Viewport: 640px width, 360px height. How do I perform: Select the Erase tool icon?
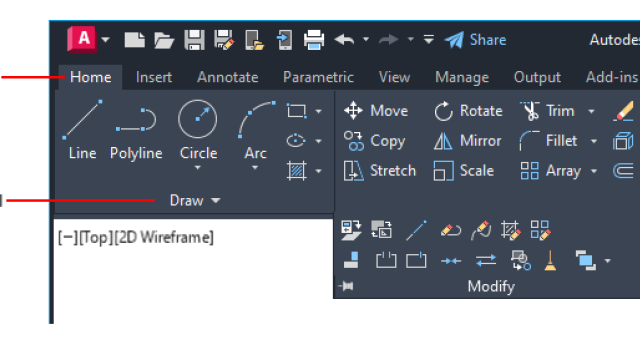[623, 111]
